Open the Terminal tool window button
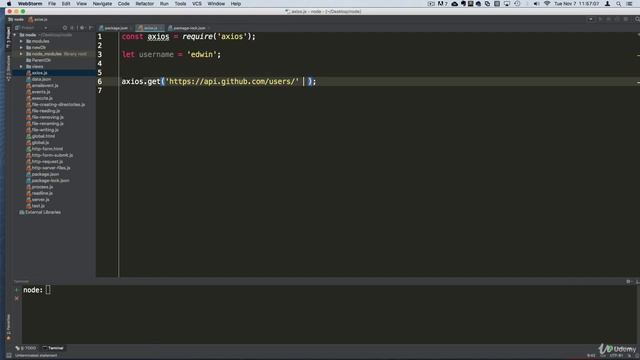 53,348
